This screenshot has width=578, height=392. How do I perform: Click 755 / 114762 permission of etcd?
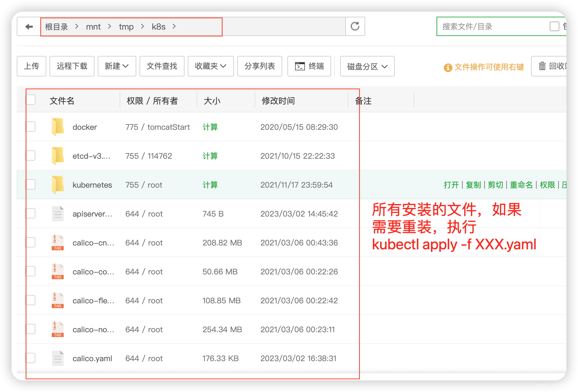(x=149, y=156)
